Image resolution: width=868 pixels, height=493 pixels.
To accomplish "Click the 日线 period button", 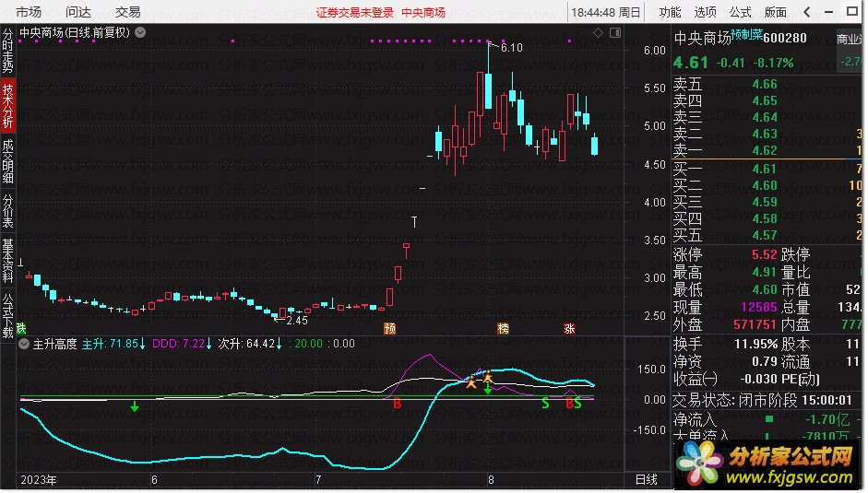I will coord(646,480).
